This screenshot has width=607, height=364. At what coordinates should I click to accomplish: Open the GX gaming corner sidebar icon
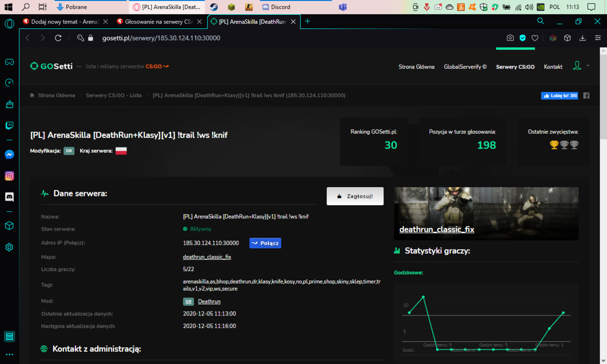[9, 62]
